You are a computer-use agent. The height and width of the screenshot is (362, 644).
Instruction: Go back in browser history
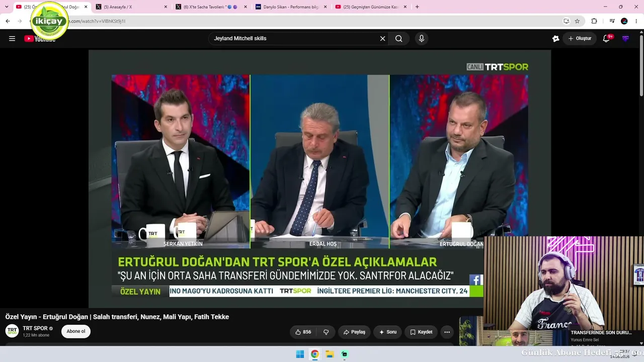point(8,21)
